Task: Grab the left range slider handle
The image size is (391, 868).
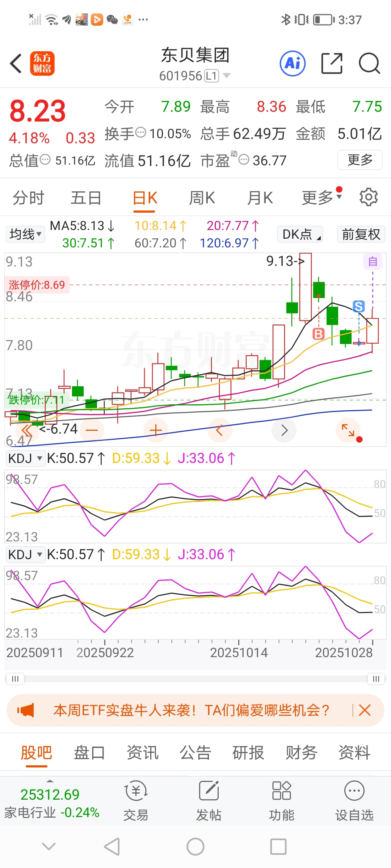Action: (x=15, y=679)
